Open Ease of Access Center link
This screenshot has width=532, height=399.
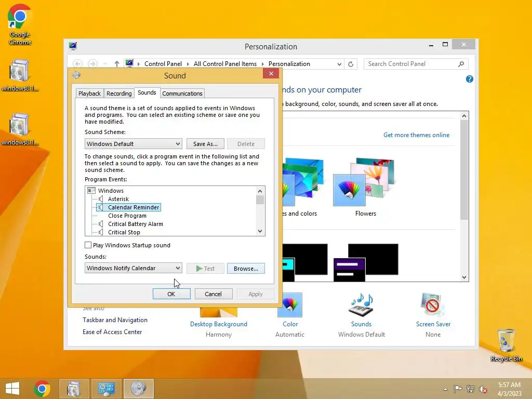112,332
